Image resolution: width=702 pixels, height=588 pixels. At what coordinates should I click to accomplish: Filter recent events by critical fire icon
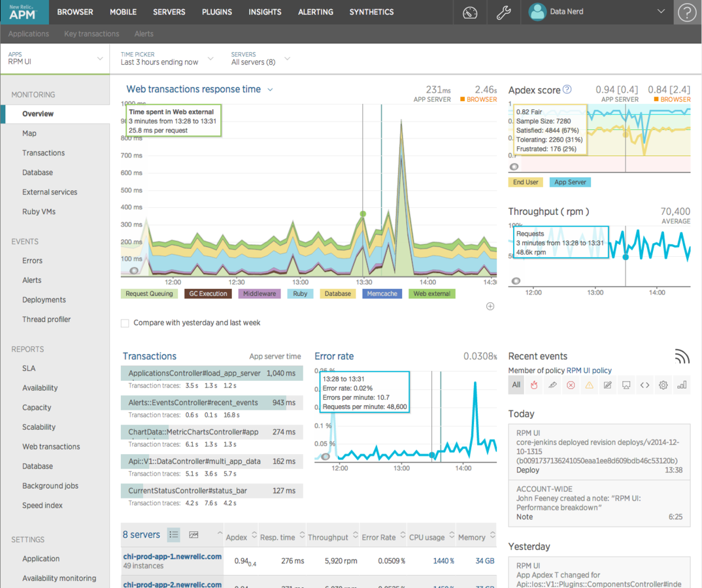pyautogui.click(x=533, y=385)
